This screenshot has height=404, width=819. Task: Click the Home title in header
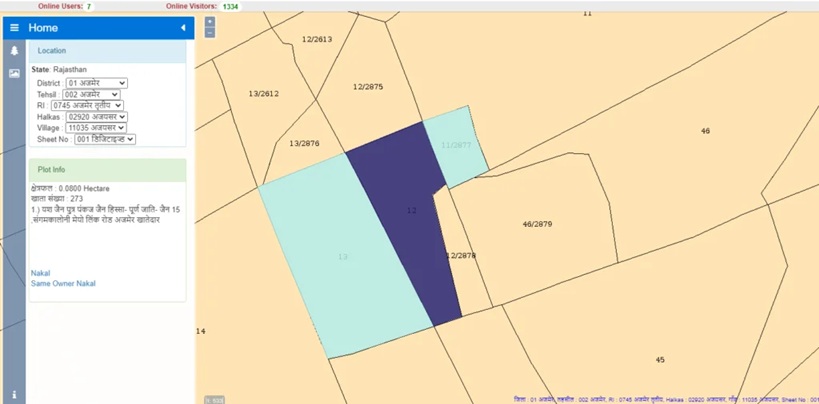pos(43,28)
